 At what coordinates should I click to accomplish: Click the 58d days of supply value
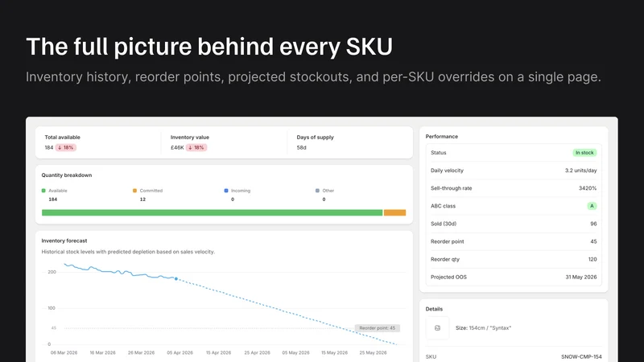pyautogui.click(x=301, y=147)
